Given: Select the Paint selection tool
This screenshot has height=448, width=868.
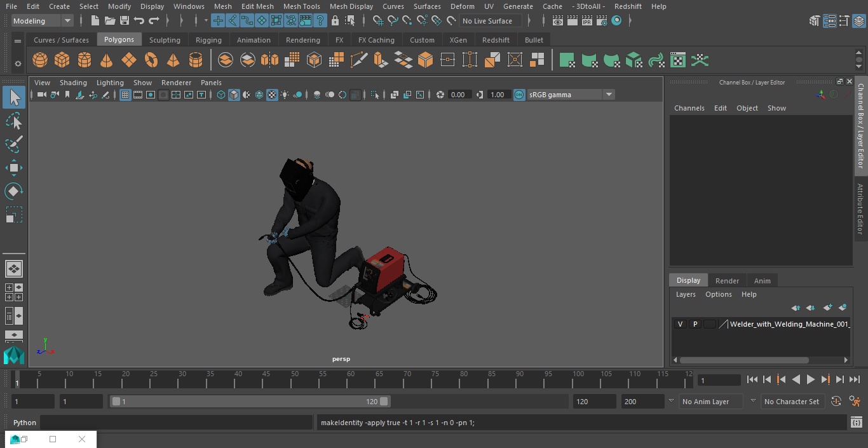Looking at the screenshot, I should click(x=14, y=144).
